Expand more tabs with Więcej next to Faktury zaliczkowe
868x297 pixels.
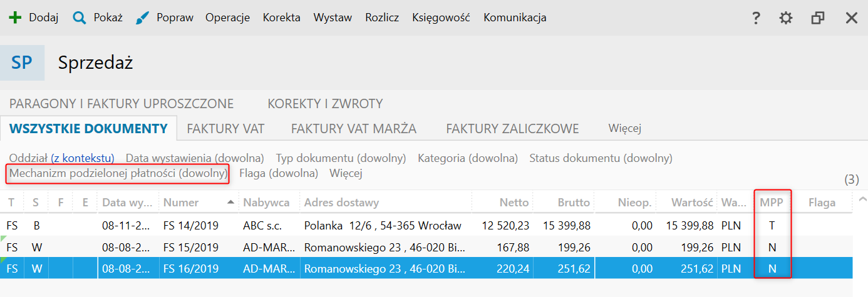click(x=625, y=129)
